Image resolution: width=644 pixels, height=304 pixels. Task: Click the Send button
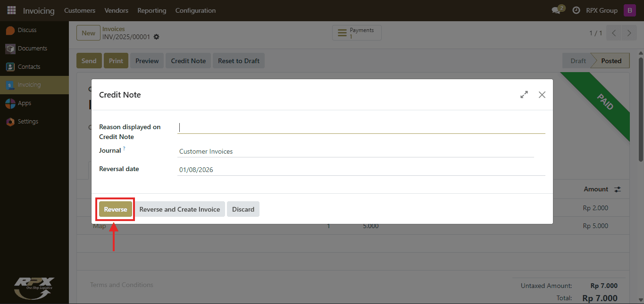(89, 61)
